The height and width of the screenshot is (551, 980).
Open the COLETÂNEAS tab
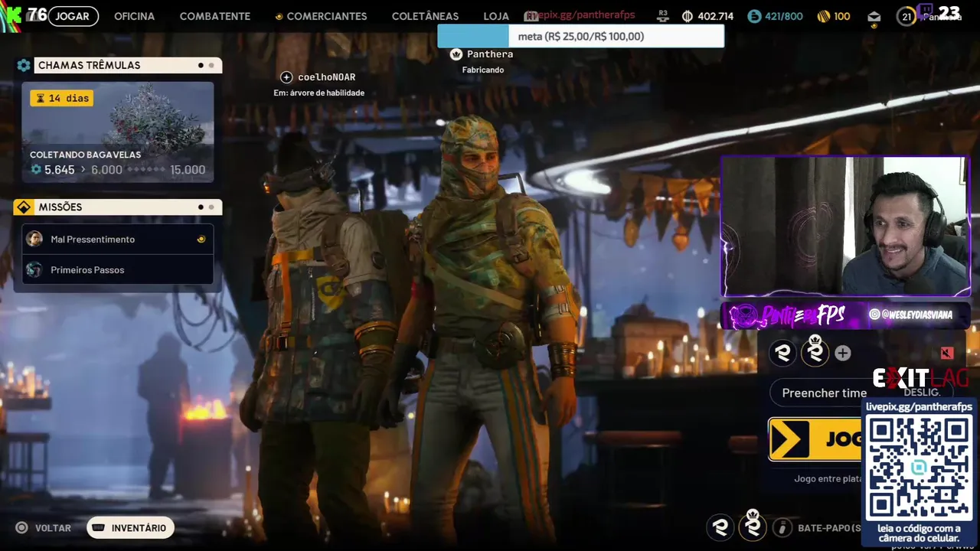(x=425, y=16)
